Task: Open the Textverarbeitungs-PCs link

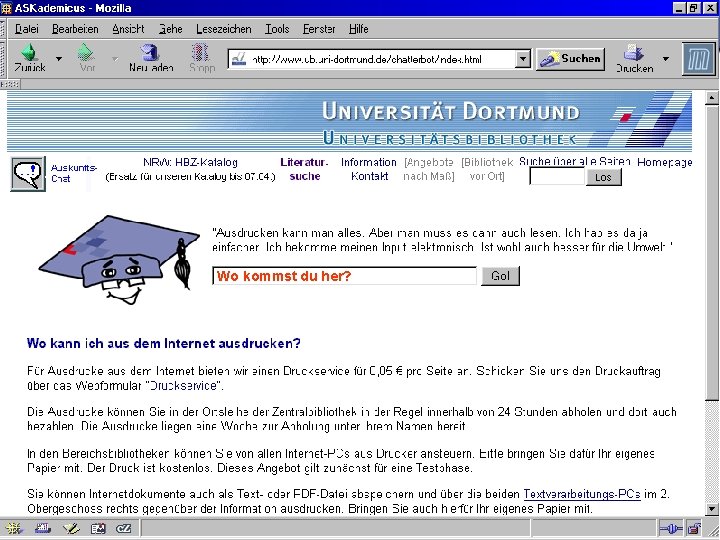Action: [582, 494]
